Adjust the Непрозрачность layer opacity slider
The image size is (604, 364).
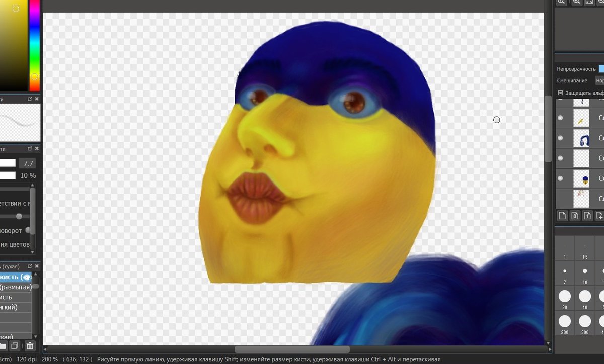point(601,69)
